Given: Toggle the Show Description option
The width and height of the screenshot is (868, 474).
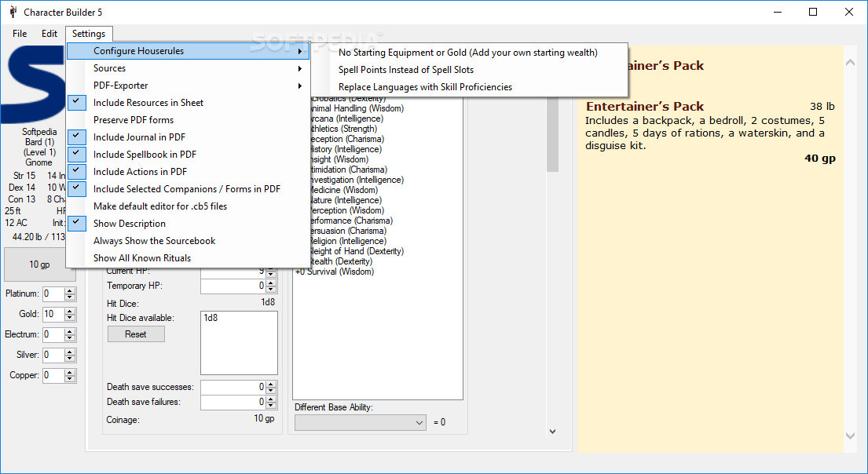Looking at the screenshot, I should click(x=188, y=224).
